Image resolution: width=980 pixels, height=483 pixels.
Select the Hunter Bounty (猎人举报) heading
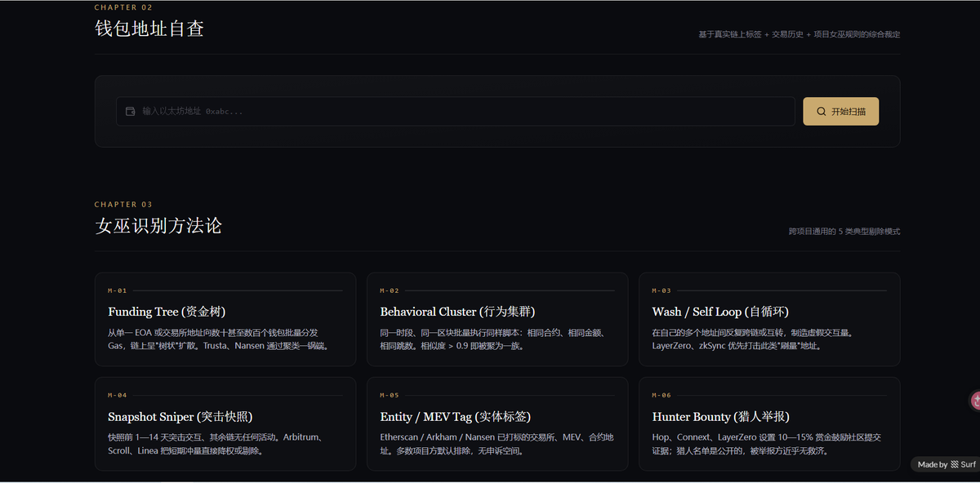[720, 417]
